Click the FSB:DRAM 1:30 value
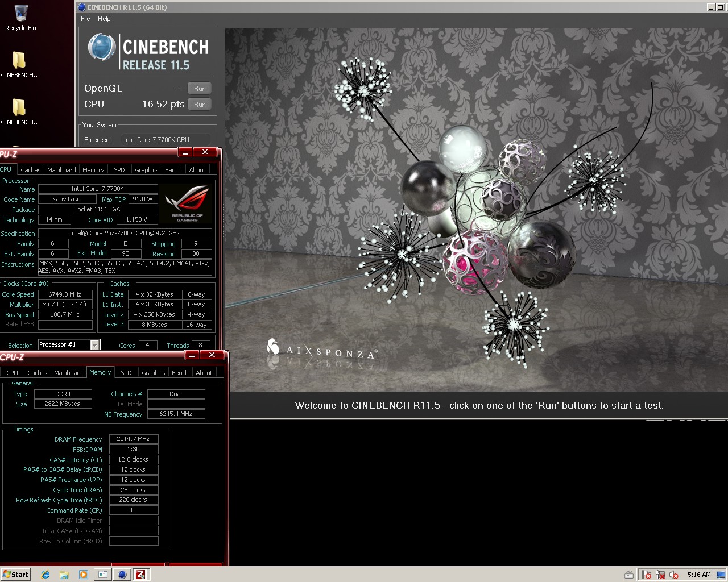 tap(134, 450)
